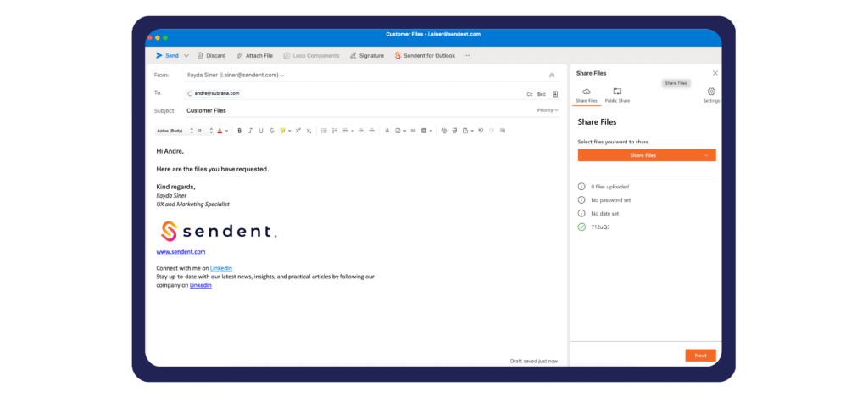Screen dimensions: 868x398
Task: Click the Attach File paperclip icon
Action: (x=240, y=55)
